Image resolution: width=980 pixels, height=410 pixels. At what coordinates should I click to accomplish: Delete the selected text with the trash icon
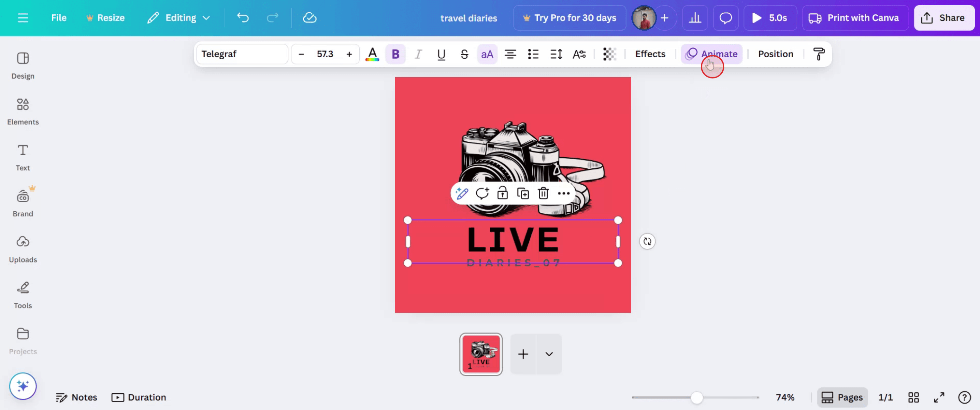tap(543, 193)
